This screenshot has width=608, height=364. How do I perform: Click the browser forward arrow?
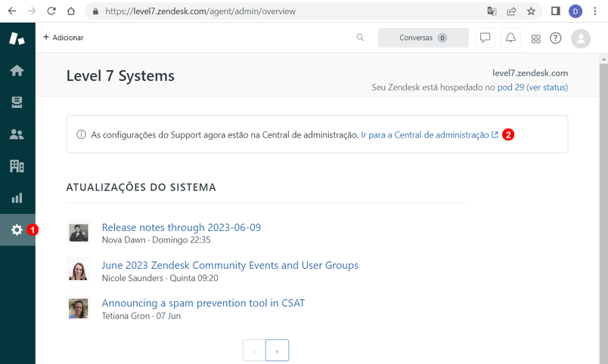pyautogui.click(x=32, y=11)
